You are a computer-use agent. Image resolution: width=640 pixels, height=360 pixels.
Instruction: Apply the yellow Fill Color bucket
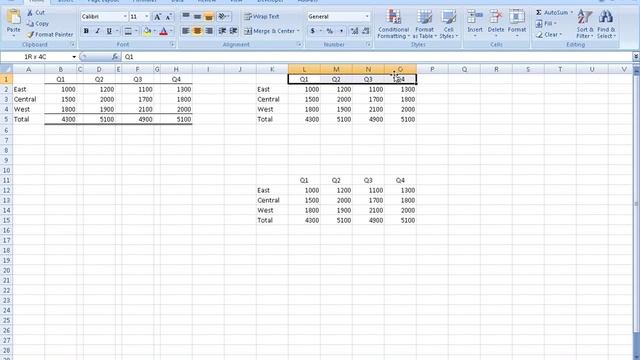pyautogui.click(x=147, y=31)
